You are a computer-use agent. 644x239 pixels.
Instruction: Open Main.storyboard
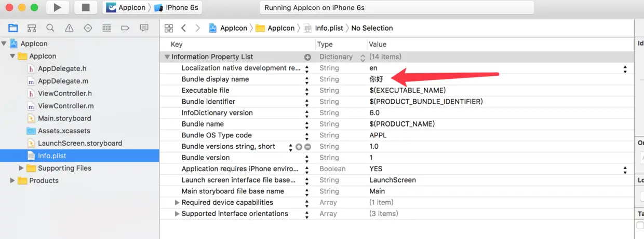pyautogui.click(x=64, y=118)
